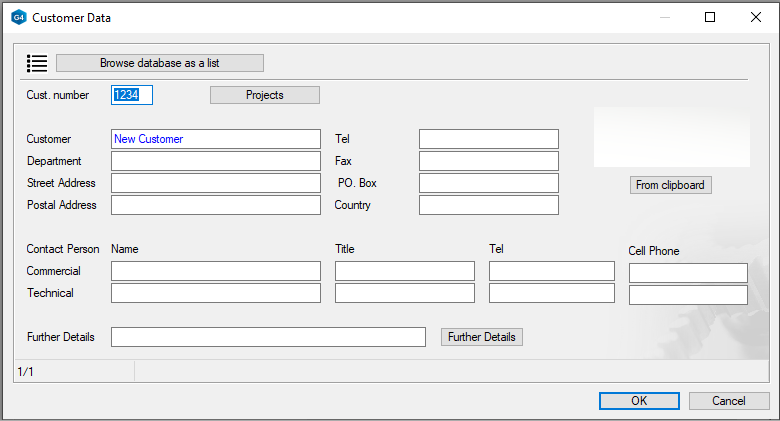Open the Further Details button

click(482, 337)
